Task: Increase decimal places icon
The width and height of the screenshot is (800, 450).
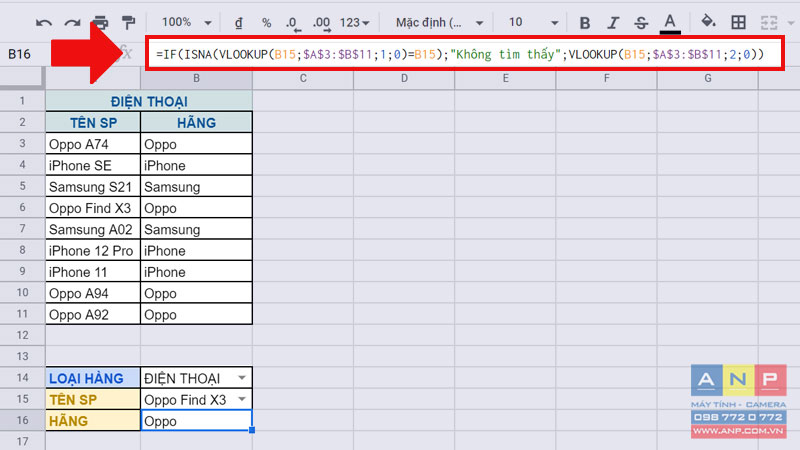Action: pyautogui.click(x=321, y=23)
